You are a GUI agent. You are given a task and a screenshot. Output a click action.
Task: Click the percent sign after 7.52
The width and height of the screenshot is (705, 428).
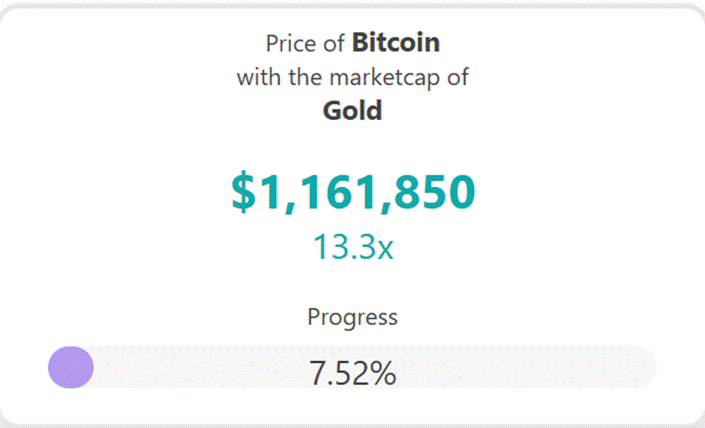[x=383, y=373]
